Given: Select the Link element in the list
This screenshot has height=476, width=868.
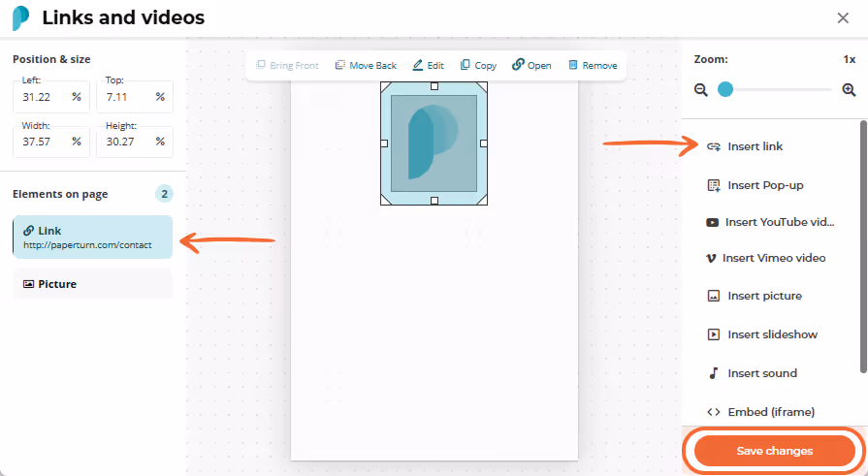Looking at the screenshot, I should (x=92, y=237).
